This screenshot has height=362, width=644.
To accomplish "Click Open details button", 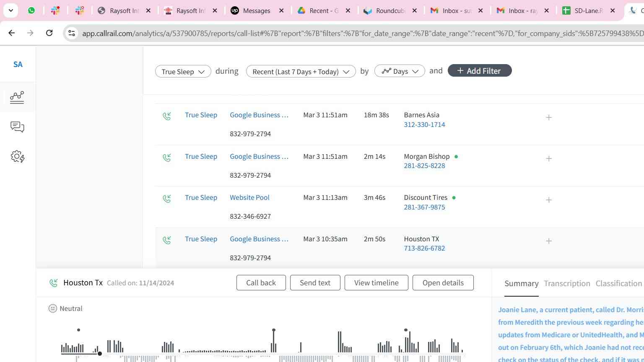I will (443, 283).
